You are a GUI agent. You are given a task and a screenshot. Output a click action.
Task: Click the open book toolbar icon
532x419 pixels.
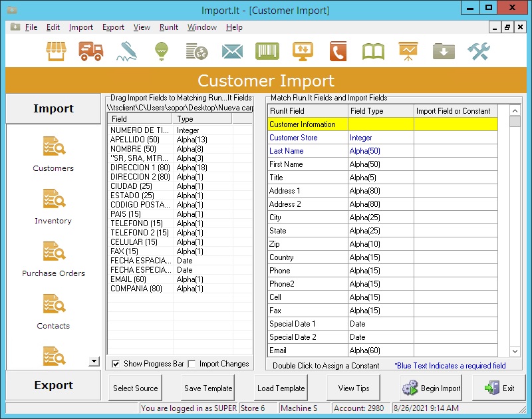373,52
